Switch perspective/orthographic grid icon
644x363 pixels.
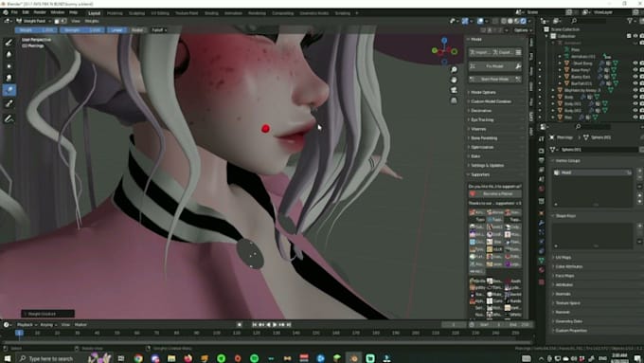click(454, 100)
